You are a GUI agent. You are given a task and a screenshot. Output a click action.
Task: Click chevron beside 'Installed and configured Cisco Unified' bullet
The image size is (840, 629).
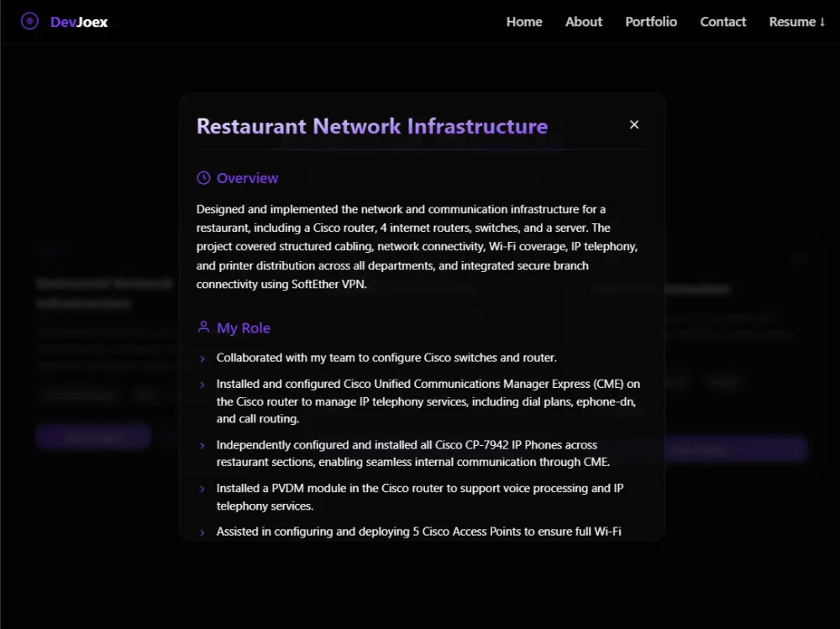coord(202,385)
